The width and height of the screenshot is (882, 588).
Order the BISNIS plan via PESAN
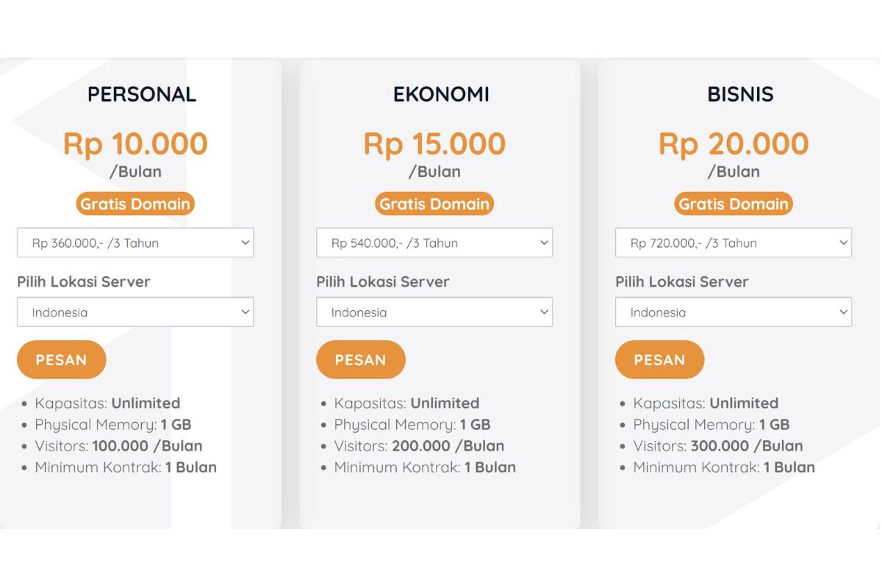659,359
